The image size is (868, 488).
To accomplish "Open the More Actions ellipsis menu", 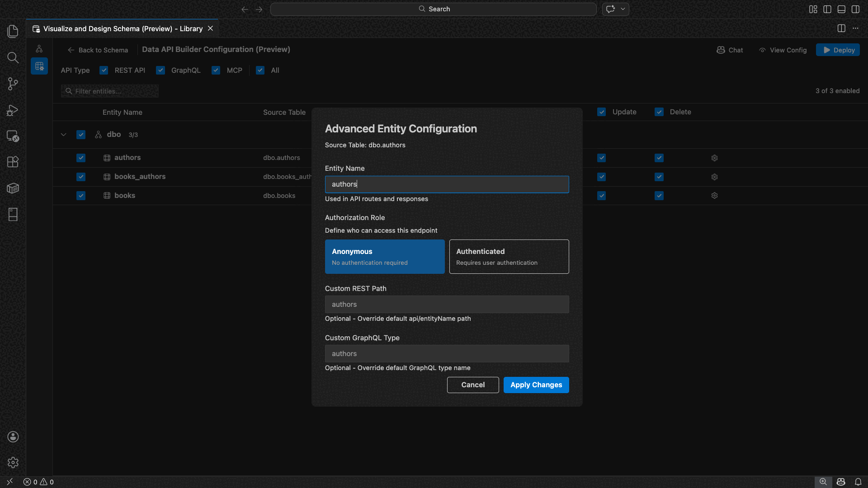I will pos(855,28).
